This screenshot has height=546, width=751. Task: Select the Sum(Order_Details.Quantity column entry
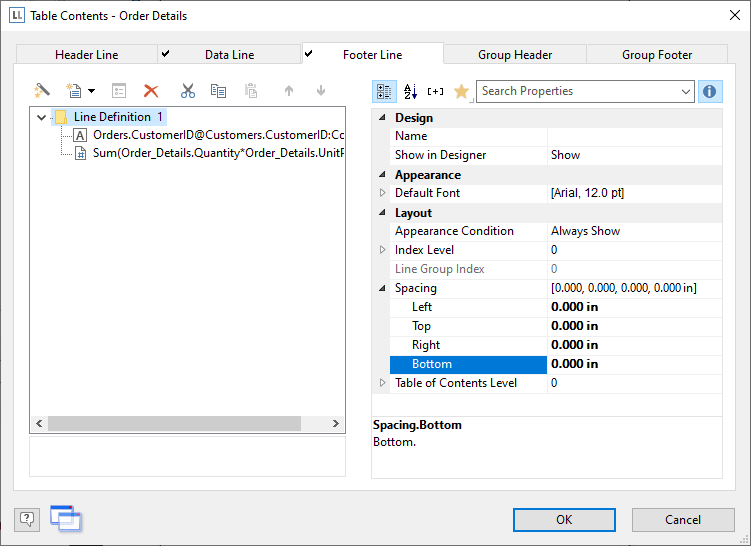click(x=218, y=153)
